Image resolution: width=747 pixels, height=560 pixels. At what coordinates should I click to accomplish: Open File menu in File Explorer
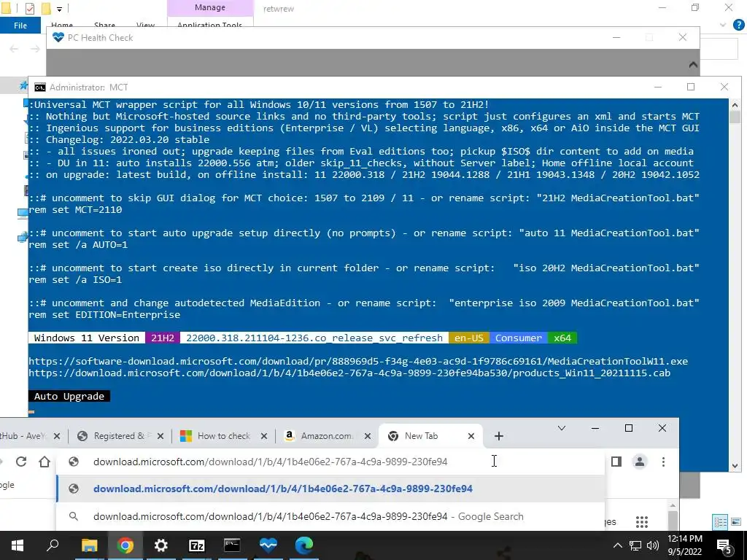tap(20, 26)
